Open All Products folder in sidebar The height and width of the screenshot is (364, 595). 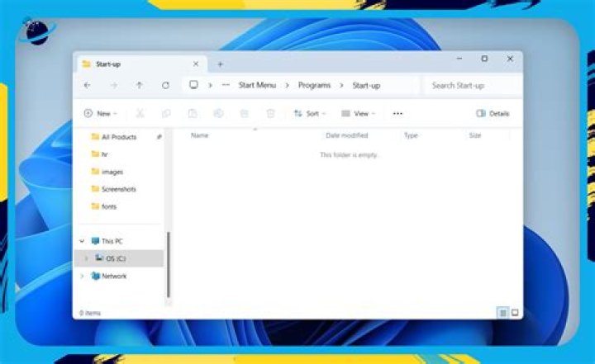119,137
